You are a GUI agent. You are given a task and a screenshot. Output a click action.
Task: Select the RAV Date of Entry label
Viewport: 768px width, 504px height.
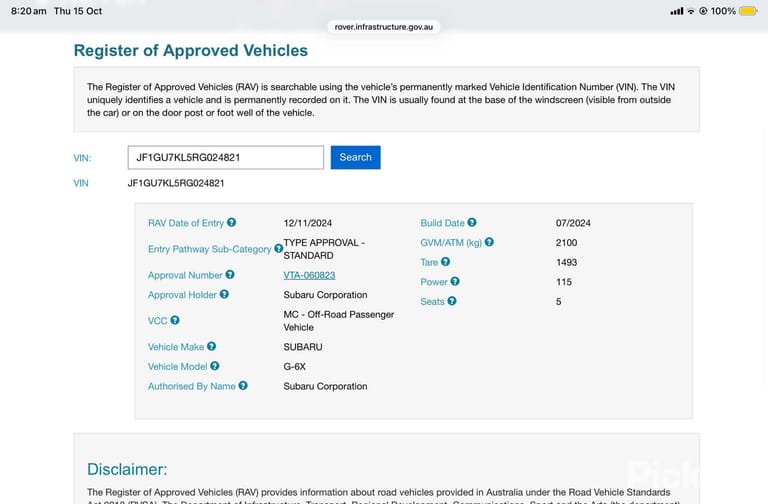click(x=186, y=223)
